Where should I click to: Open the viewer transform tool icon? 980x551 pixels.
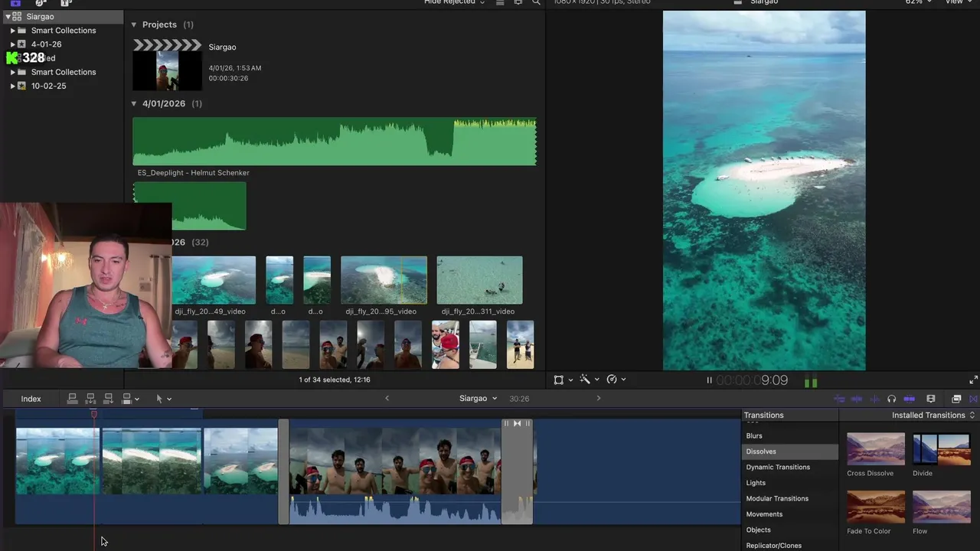point(559,380)
